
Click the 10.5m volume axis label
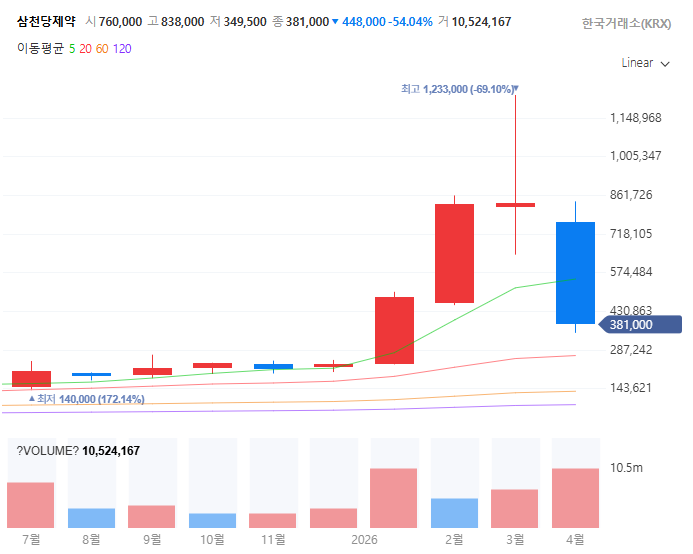click(626, 468)
